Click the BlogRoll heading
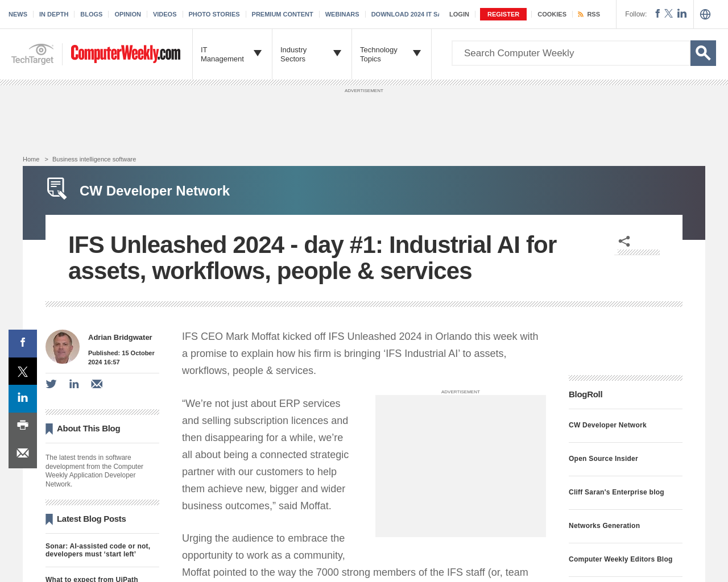Image resolution: width=728 pixels, height=582 pixels. (585, 394)
